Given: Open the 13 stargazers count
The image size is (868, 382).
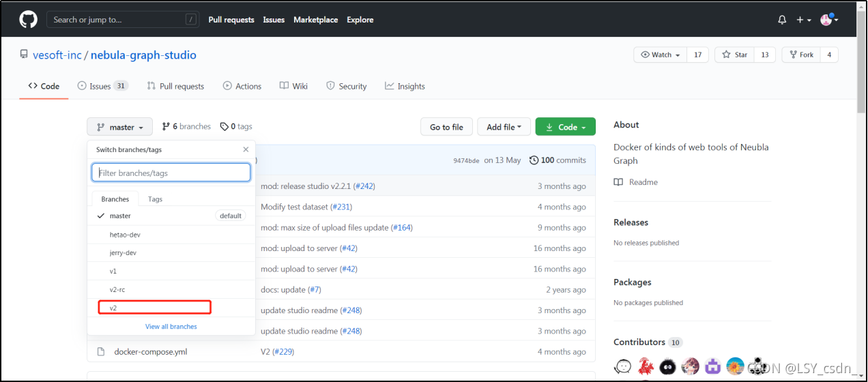Looking at the screenshot, I should coord(764,55).
